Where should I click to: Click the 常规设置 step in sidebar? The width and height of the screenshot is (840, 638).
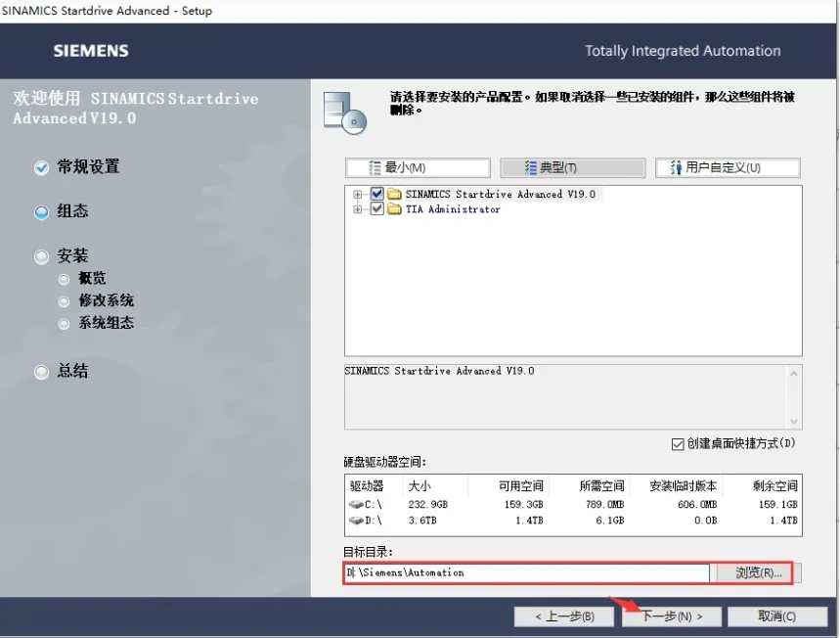(x=88, y=166)
